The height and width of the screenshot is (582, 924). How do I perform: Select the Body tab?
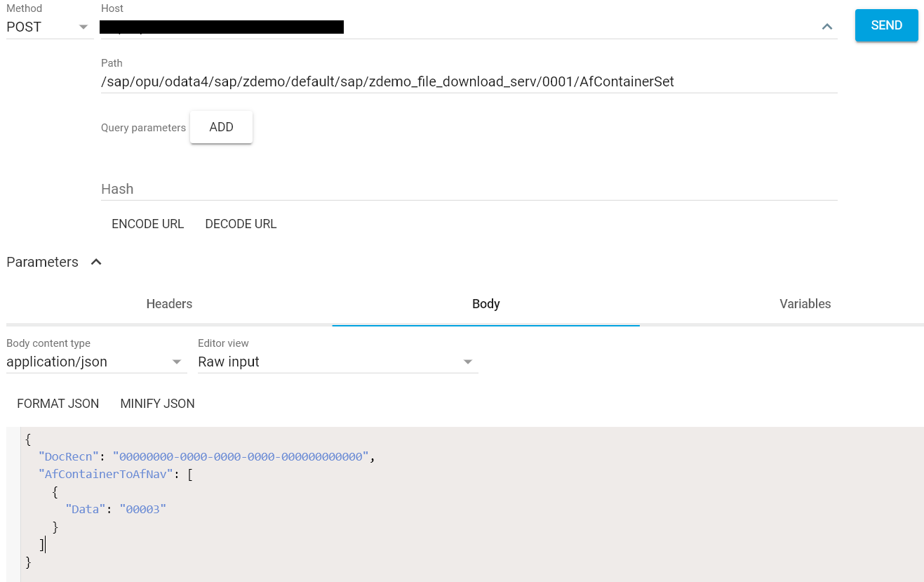[486, 304]
